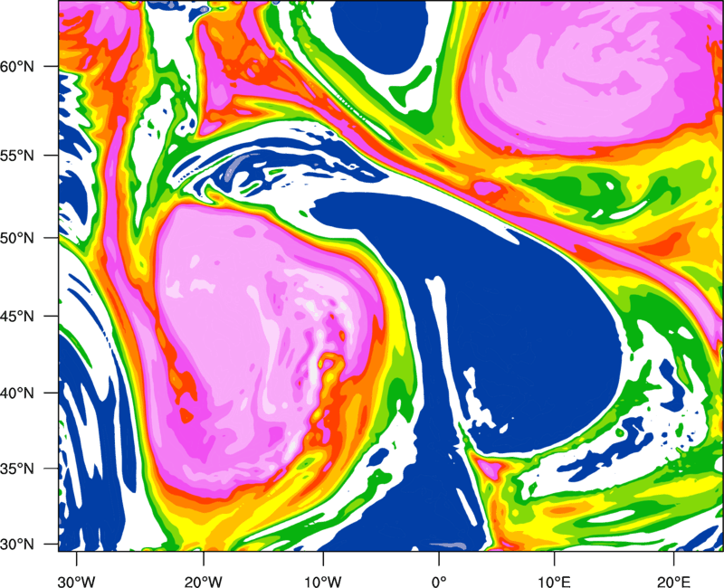Click the 55°N latitude label

17,156
